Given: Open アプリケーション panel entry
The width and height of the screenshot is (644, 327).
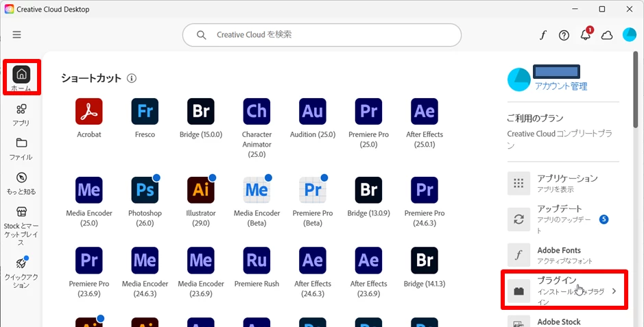Looking at the screenshot, I should point(562,183).
